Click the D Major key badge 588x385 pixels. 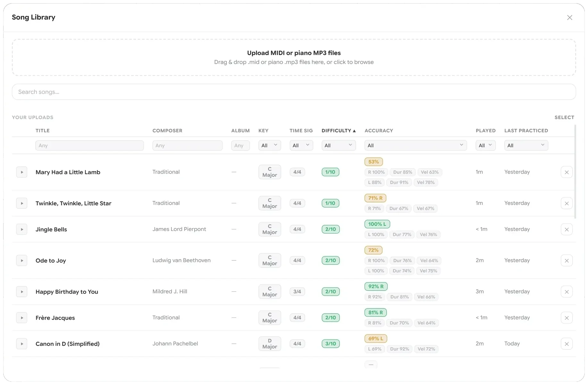click(x=270, y=344)
